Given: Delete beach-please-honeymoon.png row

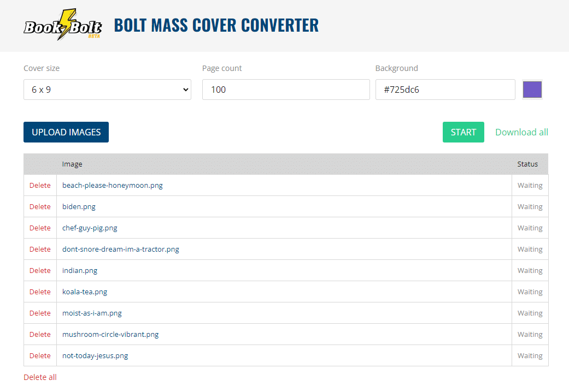Looking at the screenshot, I should (40, 185).
